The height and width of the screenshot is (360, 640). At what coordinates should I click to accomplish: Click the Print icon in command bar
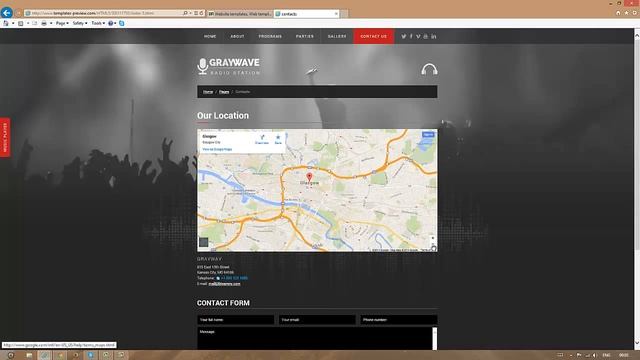44,23
